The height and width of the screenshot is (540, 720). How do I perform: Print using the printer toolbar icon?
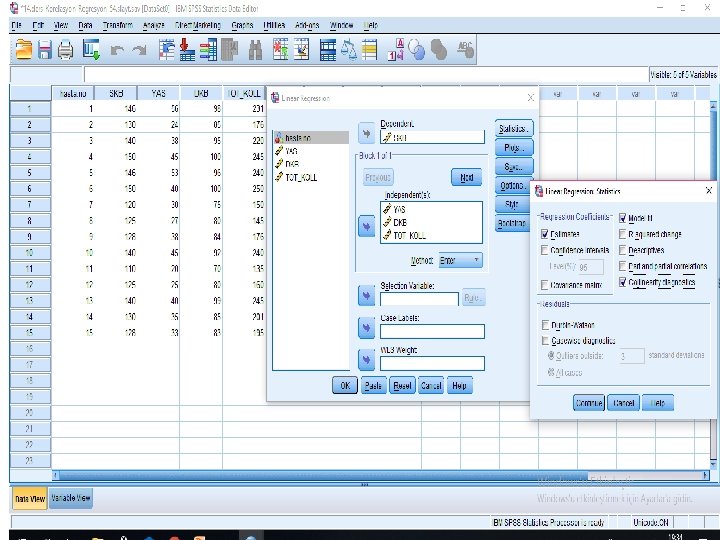65,50
